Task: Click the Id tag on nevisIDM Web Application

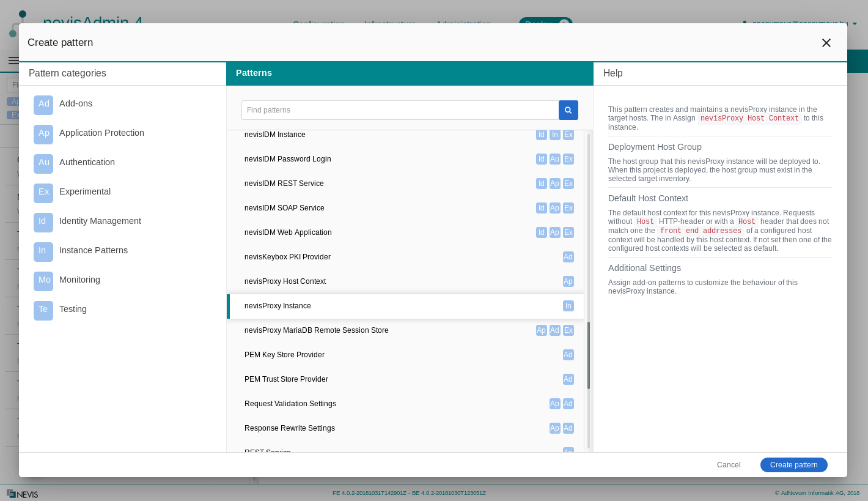Action: (542, 232)
